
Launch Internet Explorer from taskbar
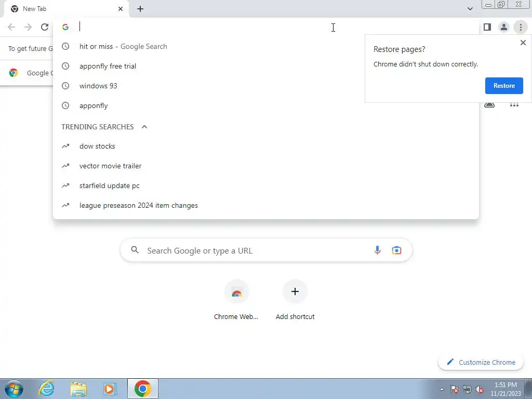[x=46, y=389]
